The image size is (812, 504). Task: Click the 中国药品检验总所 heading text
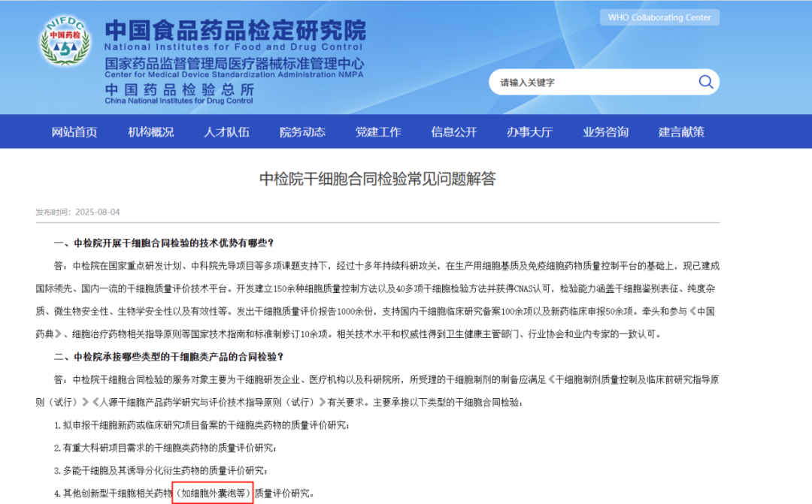(179, 89)
